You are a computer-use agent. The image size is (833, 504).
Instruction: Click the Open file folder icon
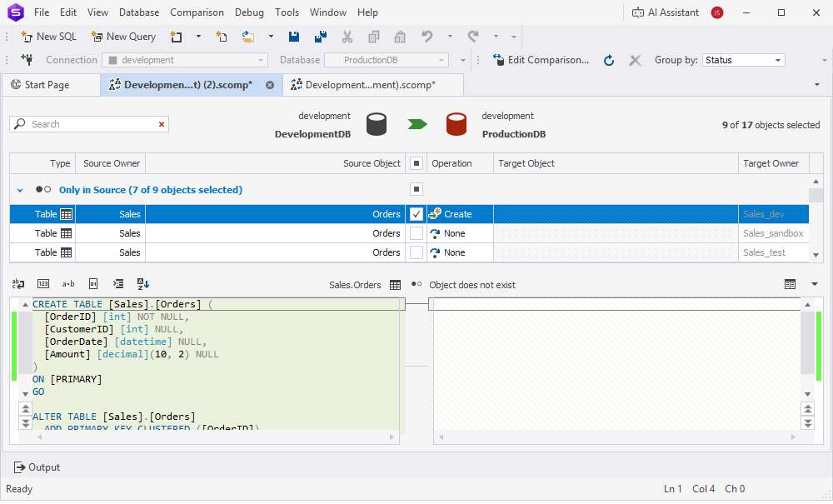pyautogui.click(x=248, y=37)
